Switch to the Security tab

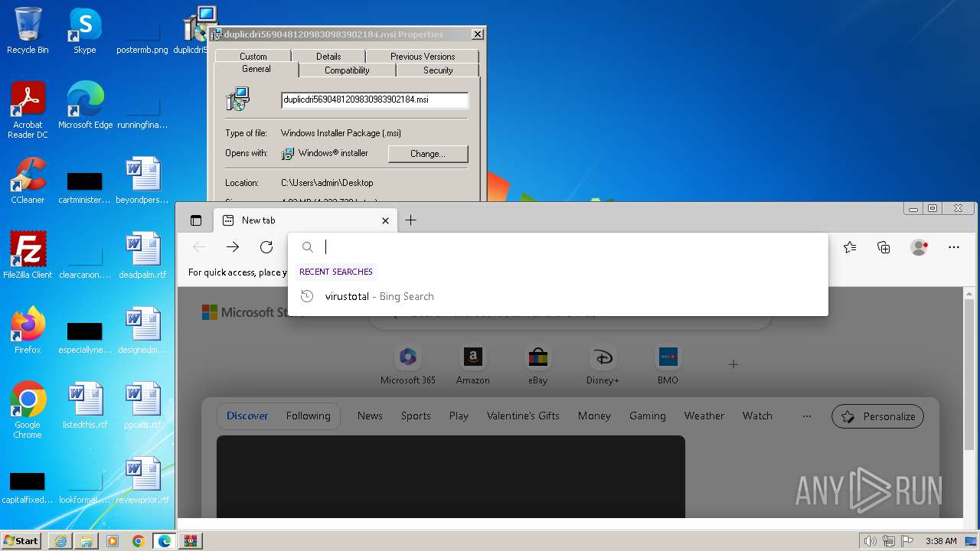point(438,70)
